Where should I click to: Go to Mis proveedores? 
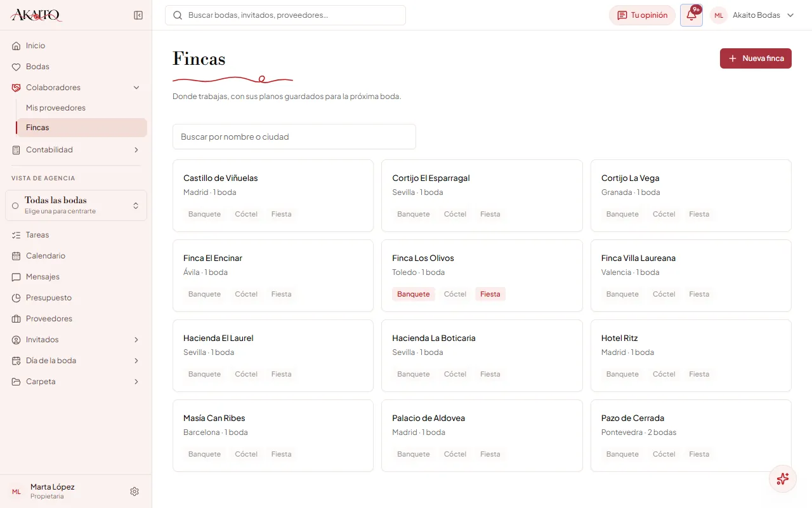[82, 108]
